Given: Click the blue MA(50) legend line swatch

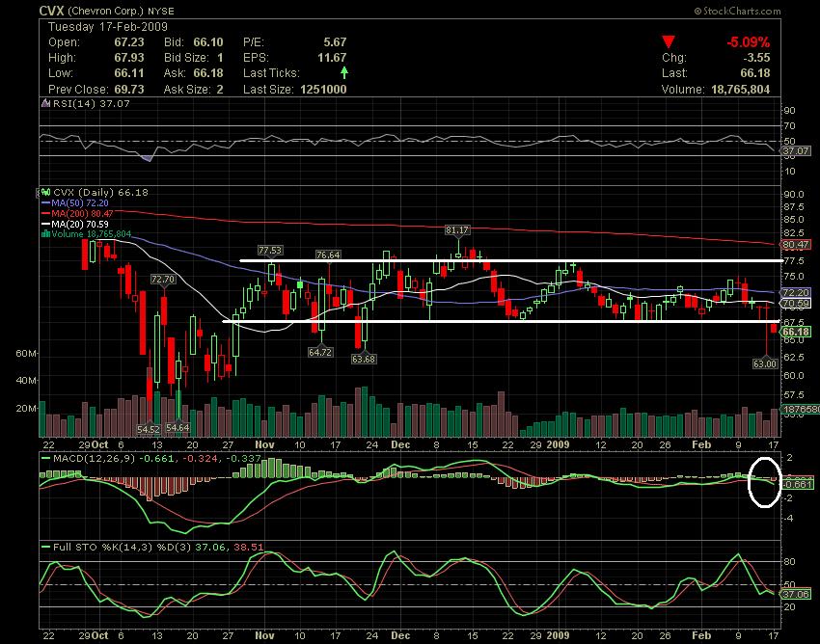Looking at the screenshot, I should [46, 203].
